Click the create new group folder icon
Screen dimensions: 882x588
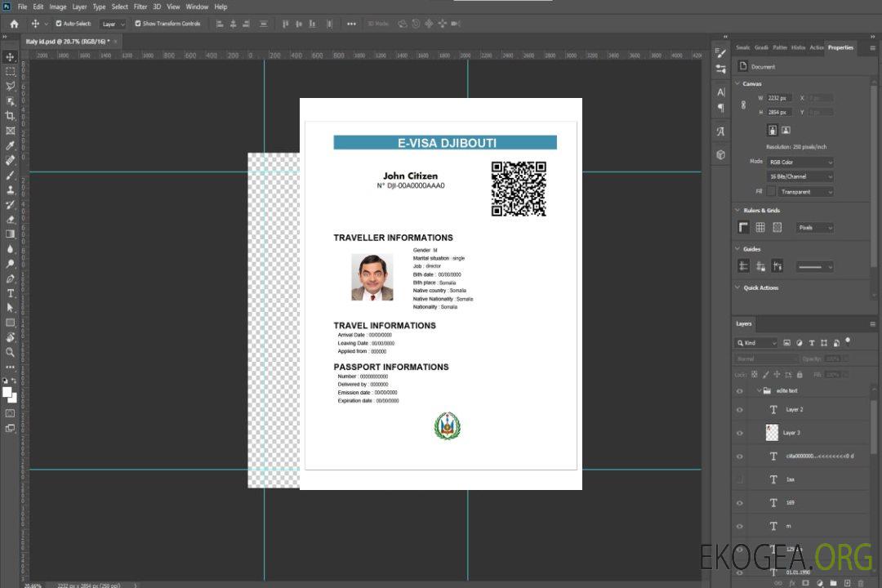[x=833, y=583]
